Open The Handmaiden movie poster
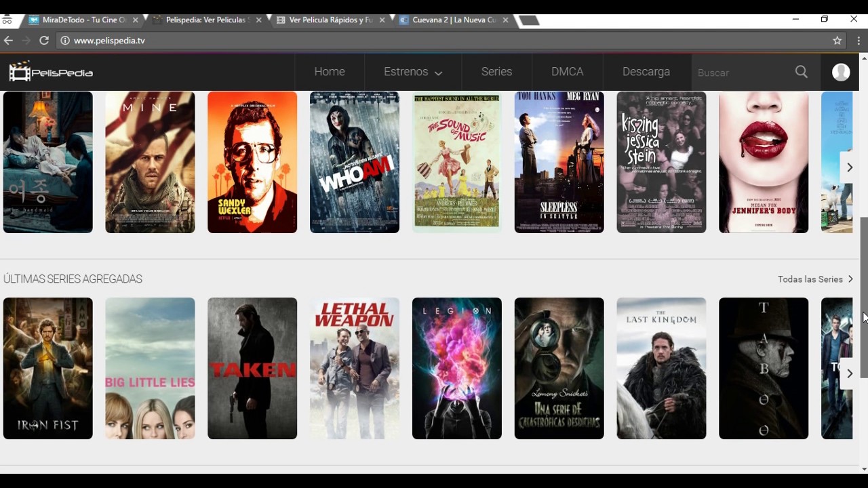Viewport: 868px width, 488px height. [47, 162]
